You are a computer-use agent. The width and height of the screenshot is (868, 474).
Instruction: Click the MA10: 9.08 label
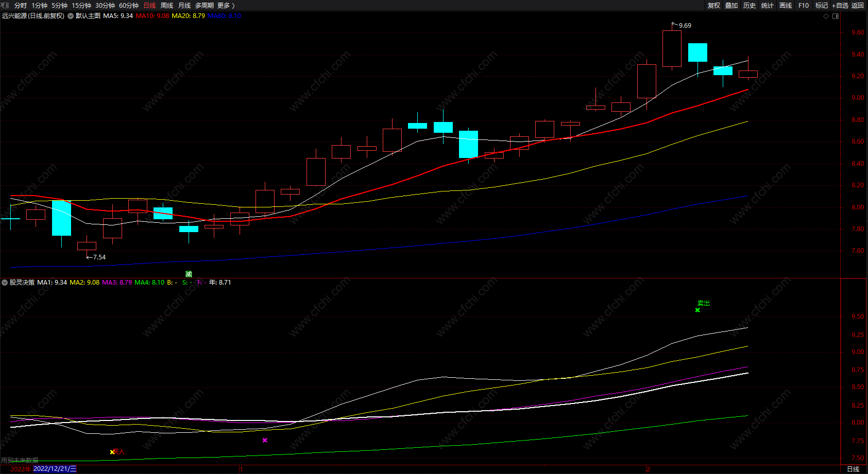[x=152, y=16]
